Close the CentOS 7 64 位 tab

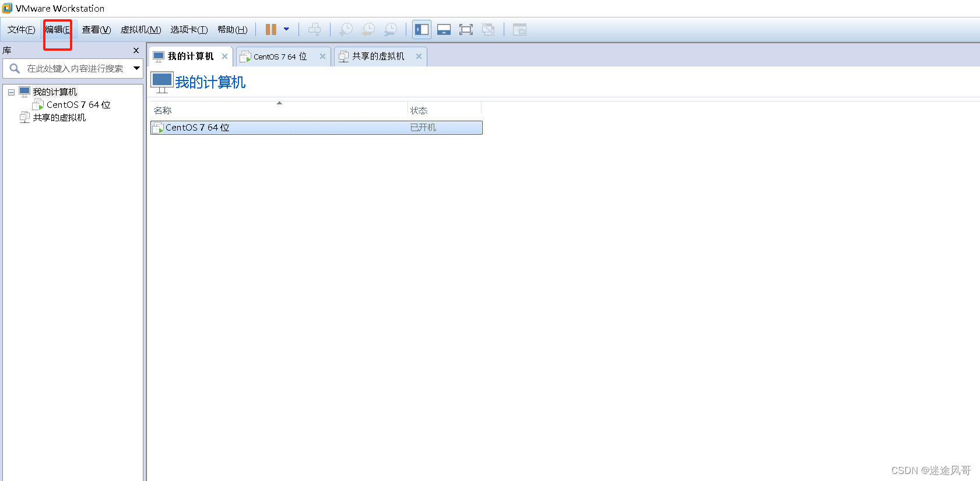[x=322, y=57]
